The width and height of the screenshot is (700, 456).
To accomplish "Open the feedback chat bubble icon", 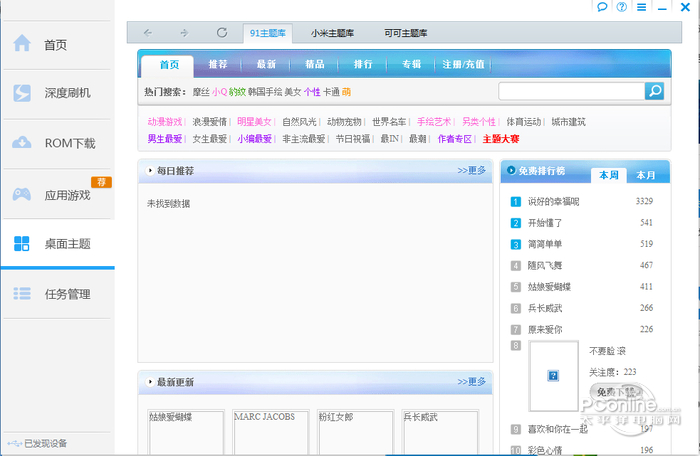I will (603, 7).
